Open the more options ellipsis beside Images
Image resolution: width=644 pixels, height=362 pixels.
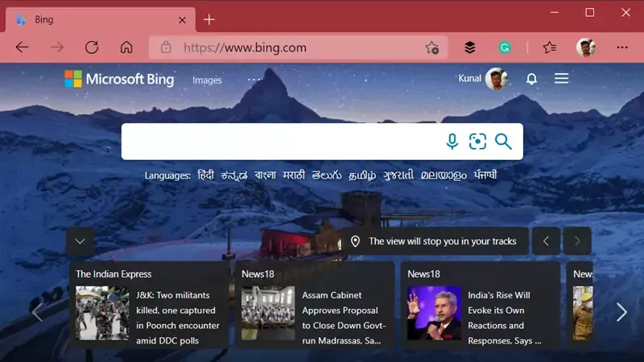[x=254, y=80]
